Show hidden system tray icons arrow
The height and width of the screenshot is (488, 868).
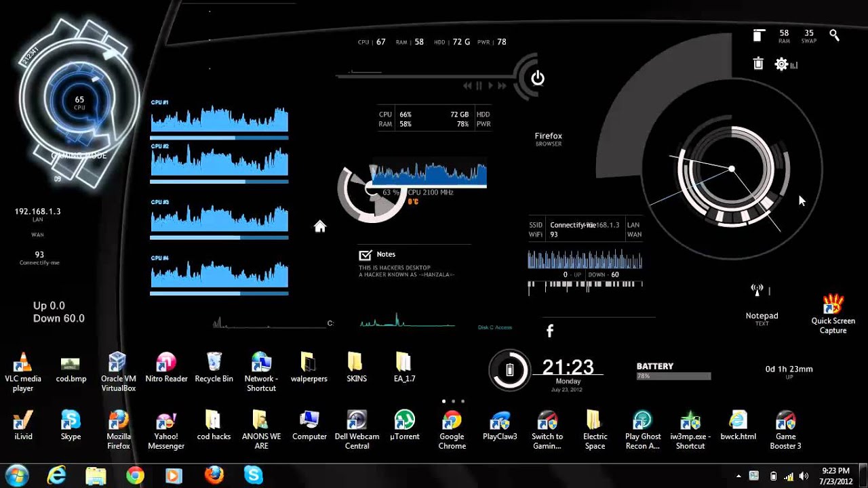tap(738, 476)
